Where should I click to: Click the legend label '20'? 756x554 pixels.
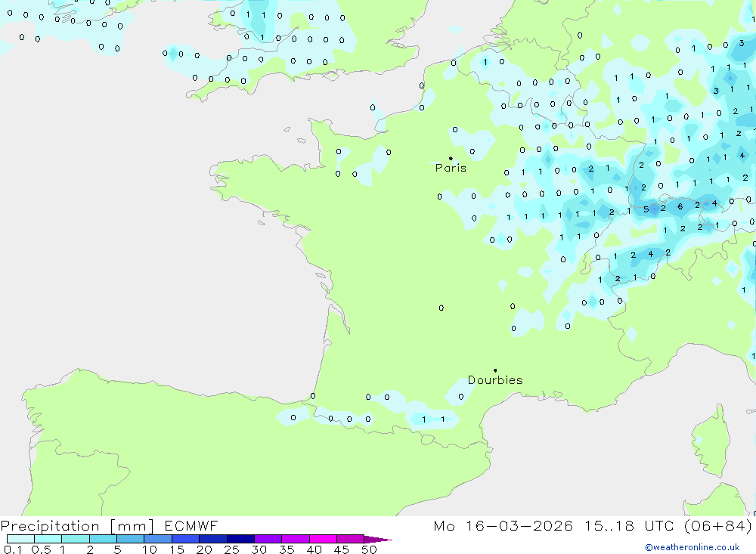point(204,549)
